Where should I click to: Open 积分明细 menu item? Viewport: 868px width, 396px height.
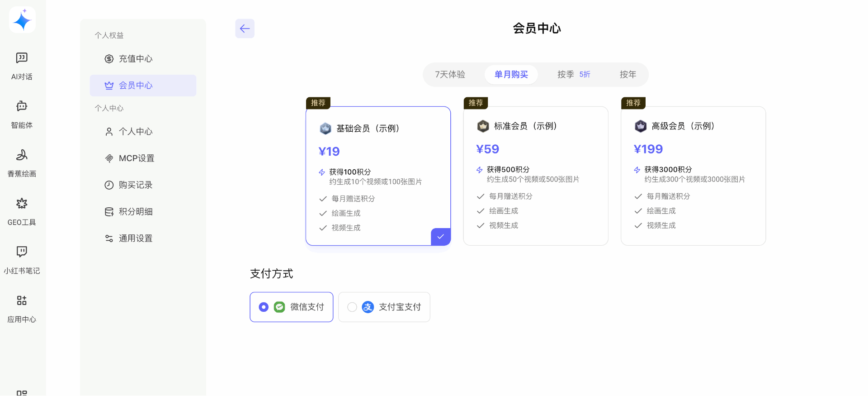click(x=143, y=212)
